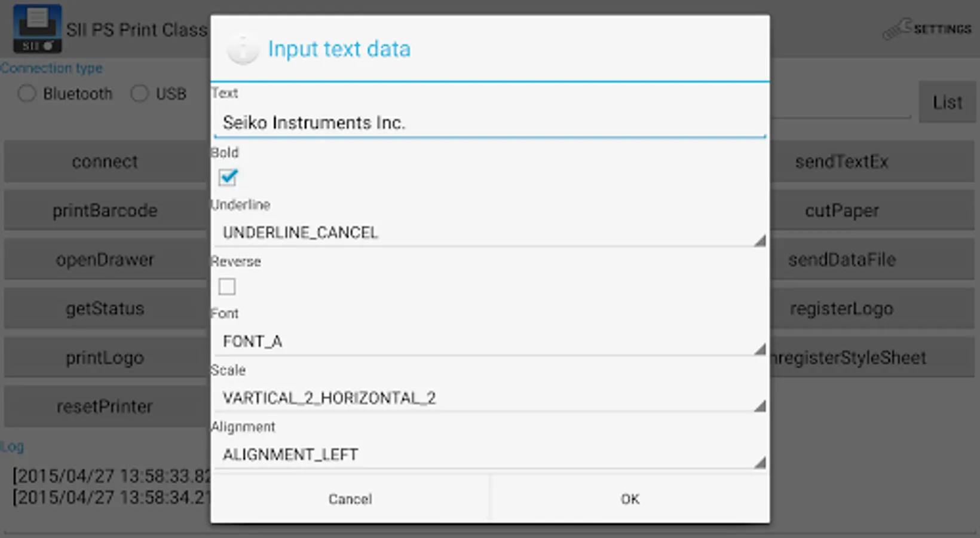Open the Scale dropdown
Image resolution: width=980 pixels, height=538 pixels.
pos(489,398)
